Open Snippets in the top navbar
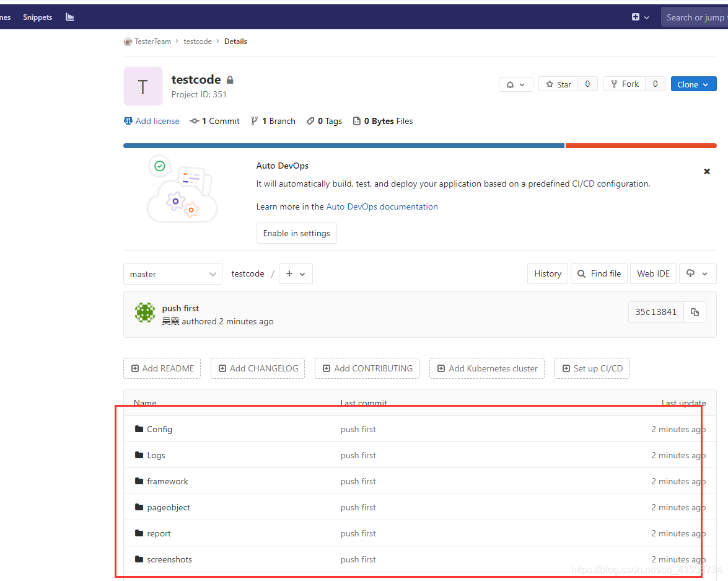Image resolution: width=728 pixels, height=581 pixels. click(38, 17)
